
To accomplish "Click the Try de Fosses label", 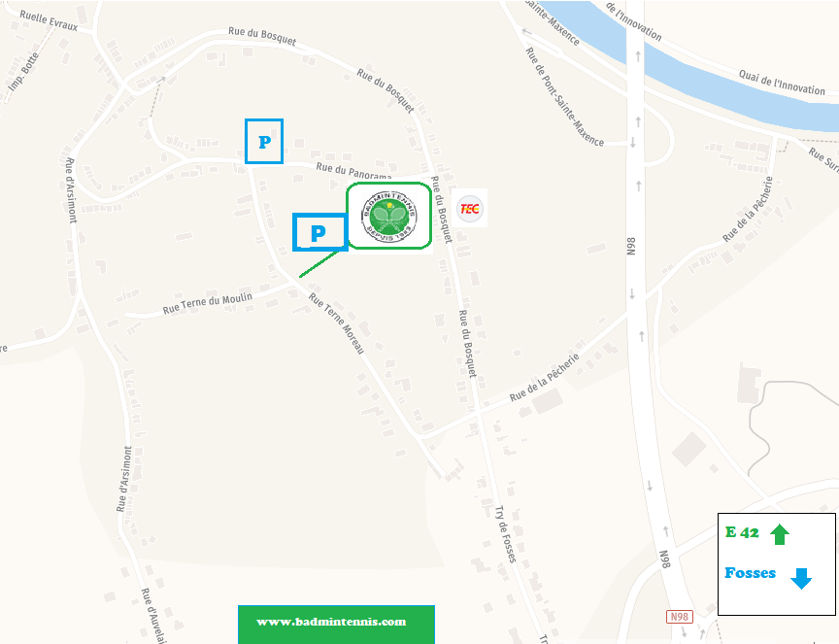I will [506, 533].
